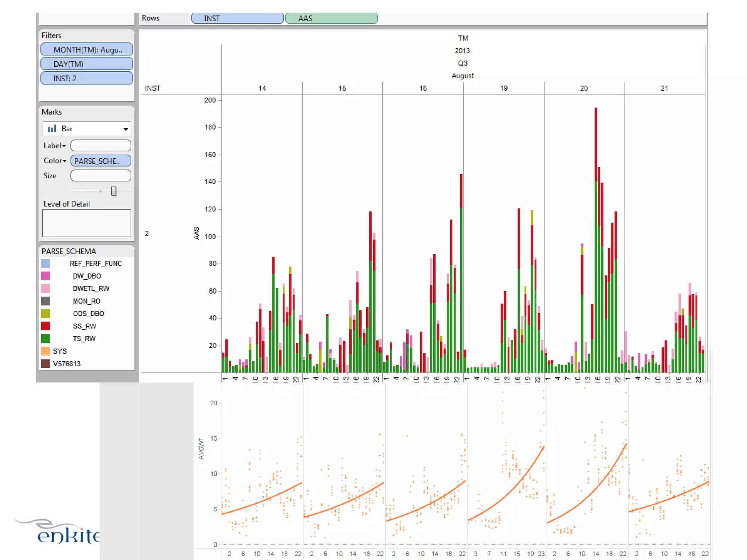Open the Bar mark type dropdown

click(125, 129)
